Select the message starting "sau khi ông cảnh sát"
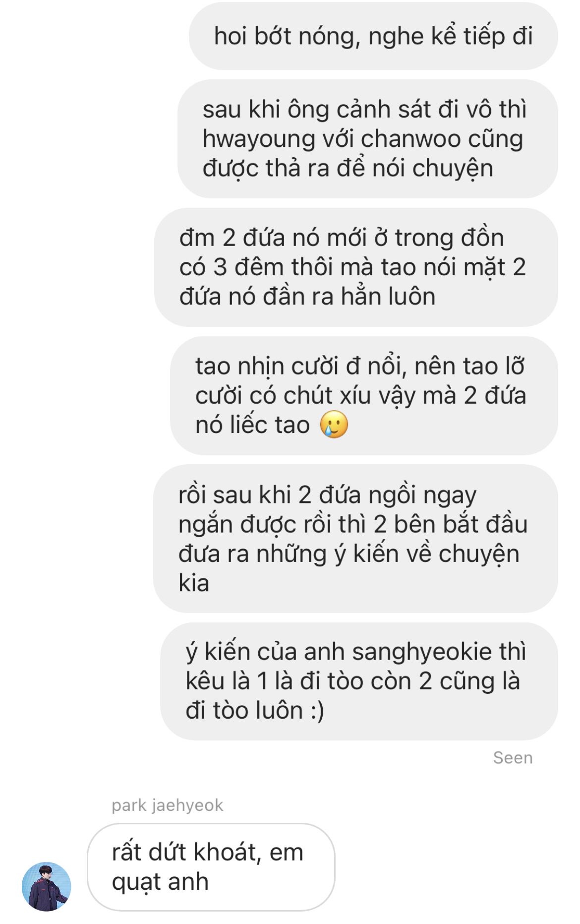The height and width of the screenshot is (924, 580). point(368,139)
